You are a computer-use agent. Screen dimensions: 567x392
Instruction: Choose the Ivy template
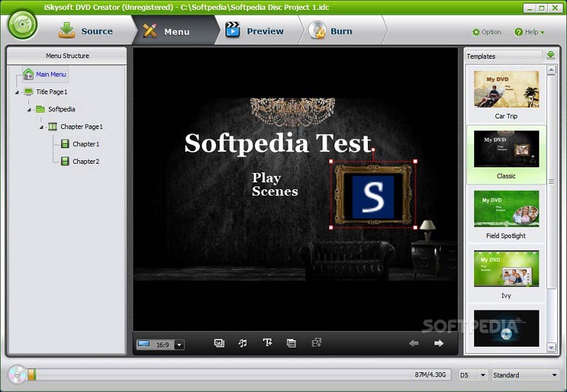coord(506,275)
